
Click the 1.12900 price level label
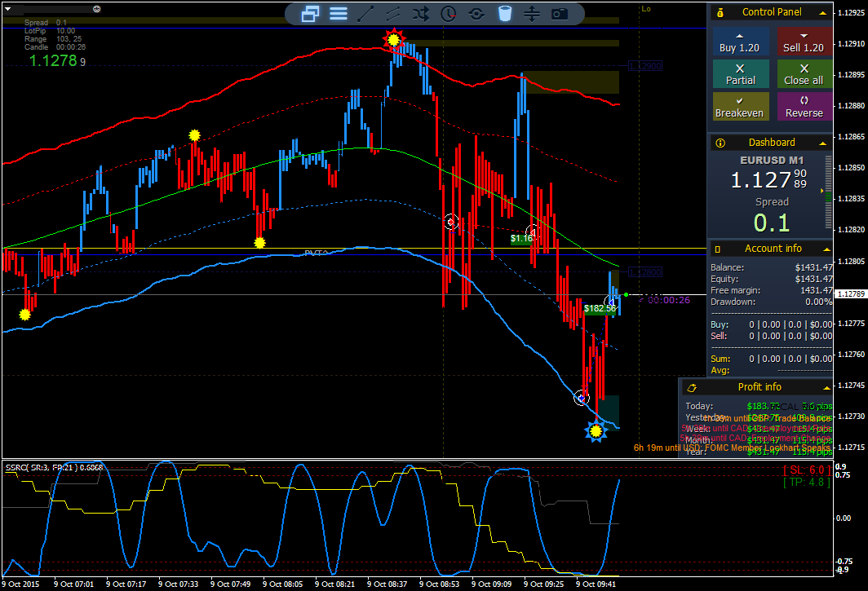(645, 66)
